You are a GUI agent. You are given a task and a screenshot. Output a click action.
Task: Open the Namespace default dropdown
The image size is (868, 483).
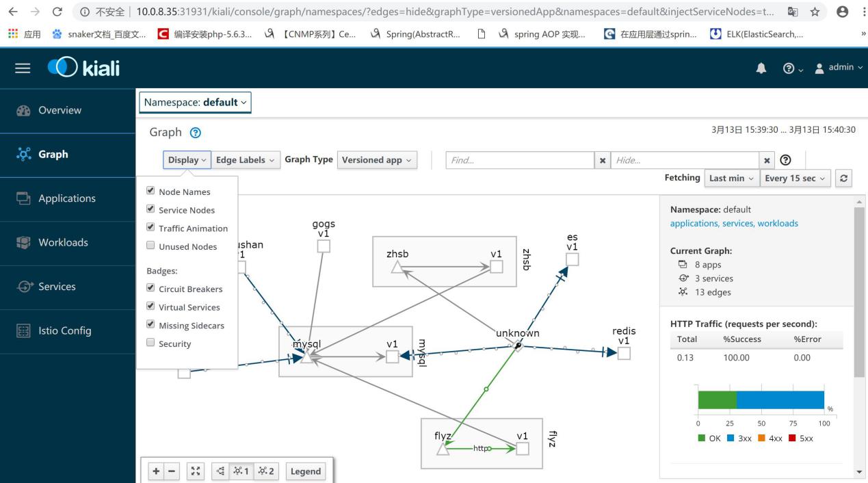[195, 102]
